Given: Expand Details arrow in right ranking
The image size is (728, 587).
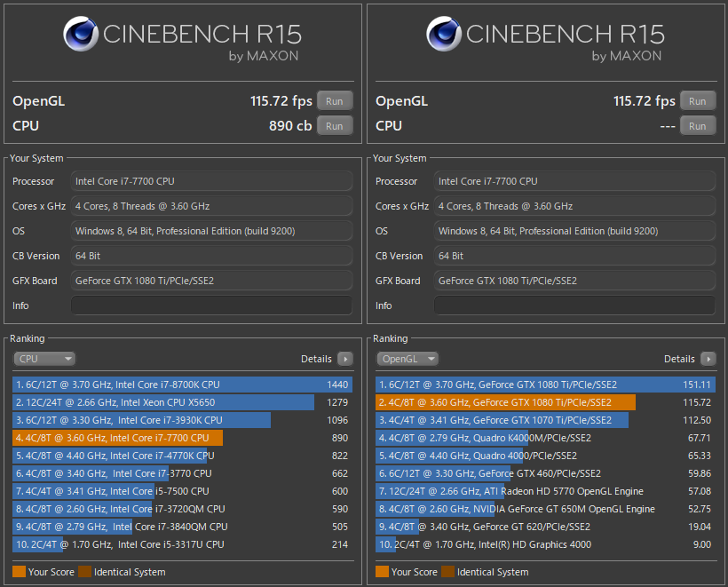Looking at the screenshot, I should point(708,359).
